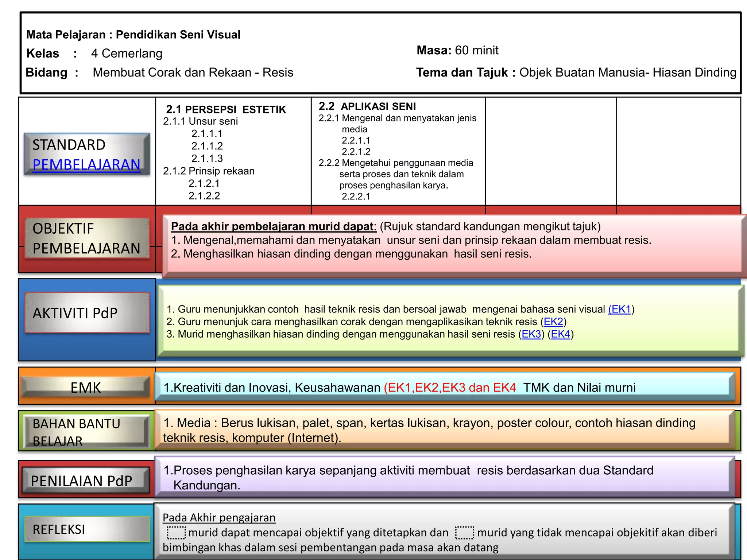Click the 2.2 APLIKASI SENI heading

(367, 106)
